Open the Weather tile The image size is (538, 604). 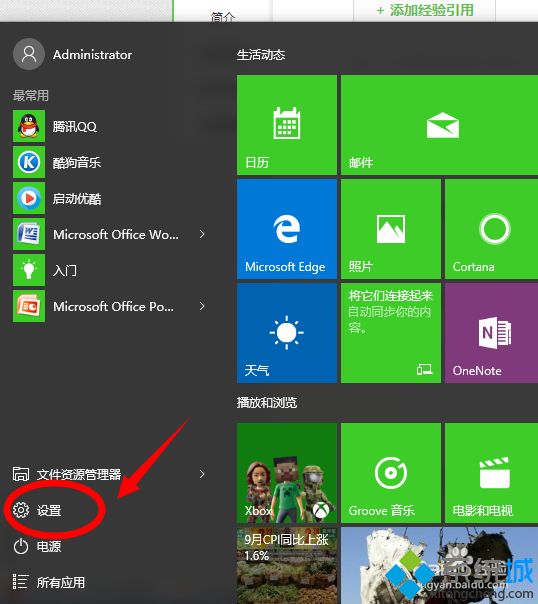pos(287,333)
